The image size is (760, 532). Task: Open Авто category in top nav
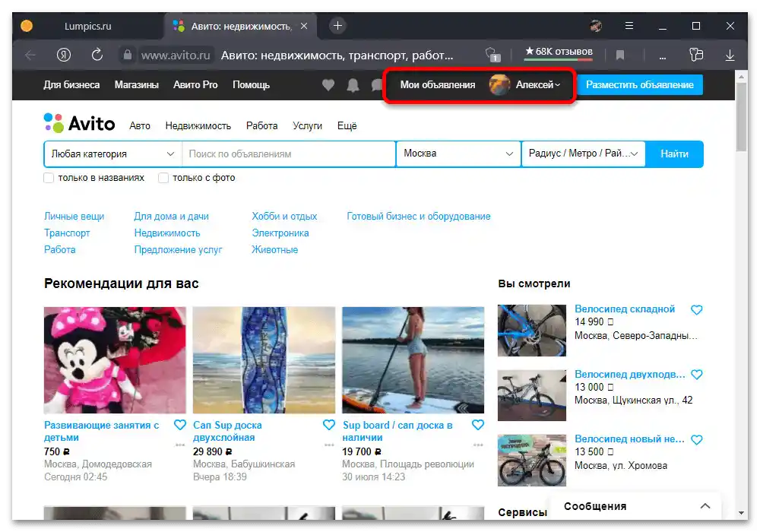pos(140,126)
